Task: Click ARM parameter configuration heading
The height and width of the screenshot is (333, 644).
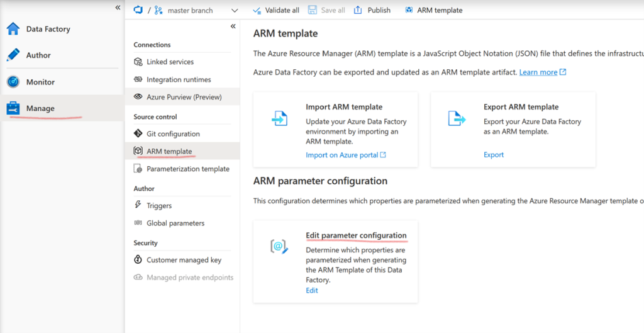Action: pos(320,181)
